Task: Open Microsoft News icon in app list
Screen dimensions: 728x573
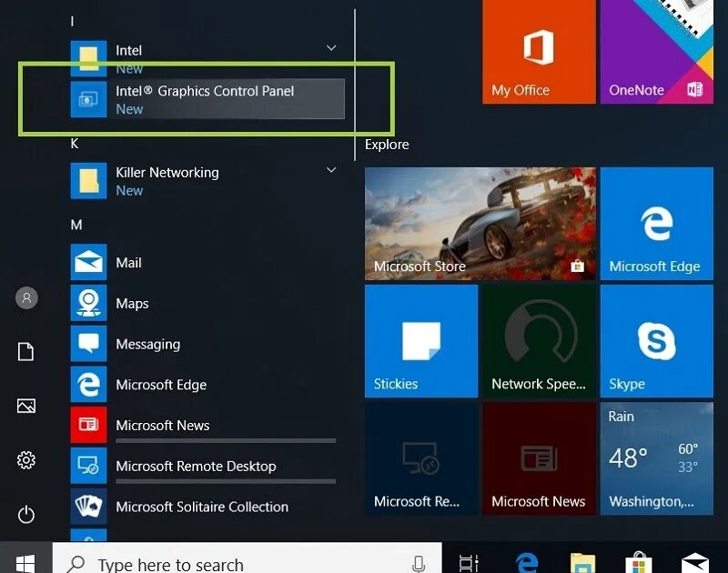Action: (88, 425)
